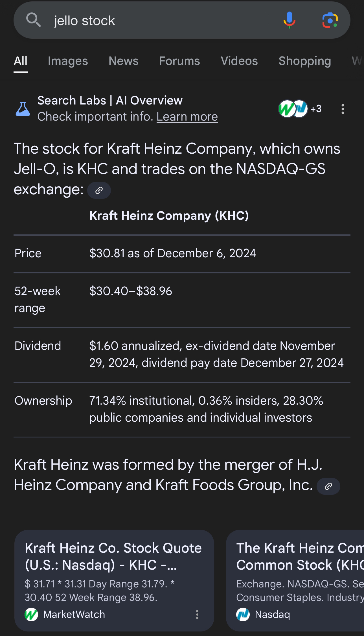This screenshot has width=364, height=636.
Task: Open the Forums tab
Action: [179, 61]
